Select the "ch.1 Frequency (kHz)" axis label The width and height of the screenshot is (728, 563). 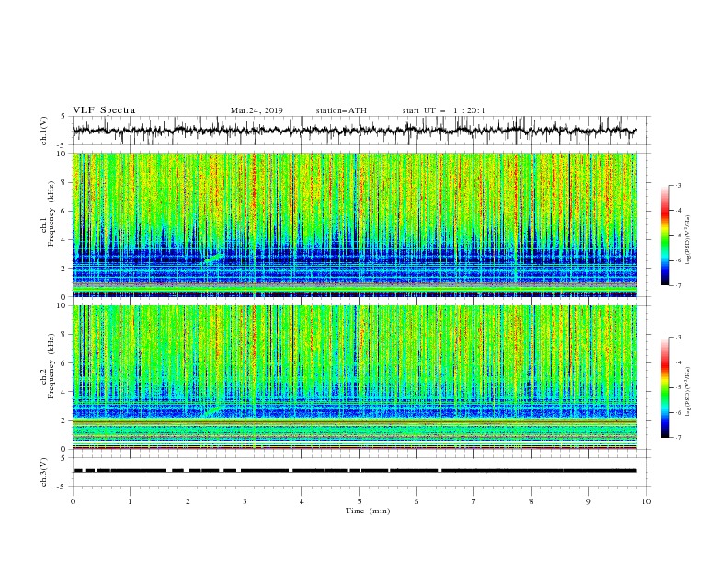pyautogui.click(x=48, y=213)
